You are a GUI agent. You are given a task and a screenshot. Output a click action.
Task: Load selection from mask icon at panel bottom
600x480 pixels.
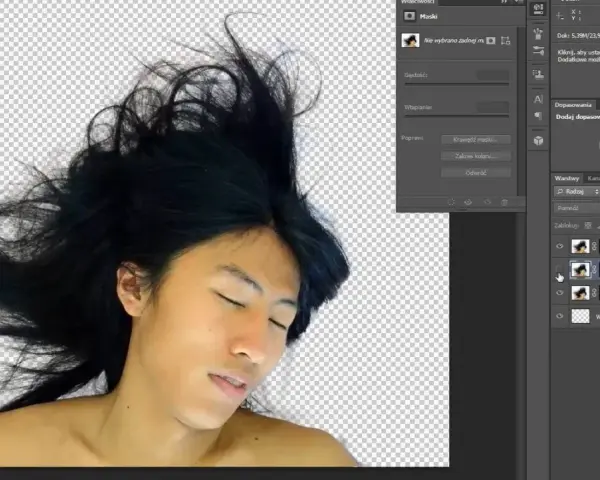pos(451,202)
